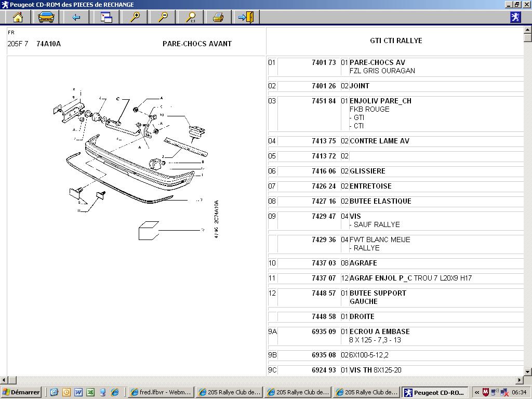Reset zoom with the 1:1 magnifier
The width and height of the screenshot is (532, 399).
pyautogui.click(x=191, y=17)
